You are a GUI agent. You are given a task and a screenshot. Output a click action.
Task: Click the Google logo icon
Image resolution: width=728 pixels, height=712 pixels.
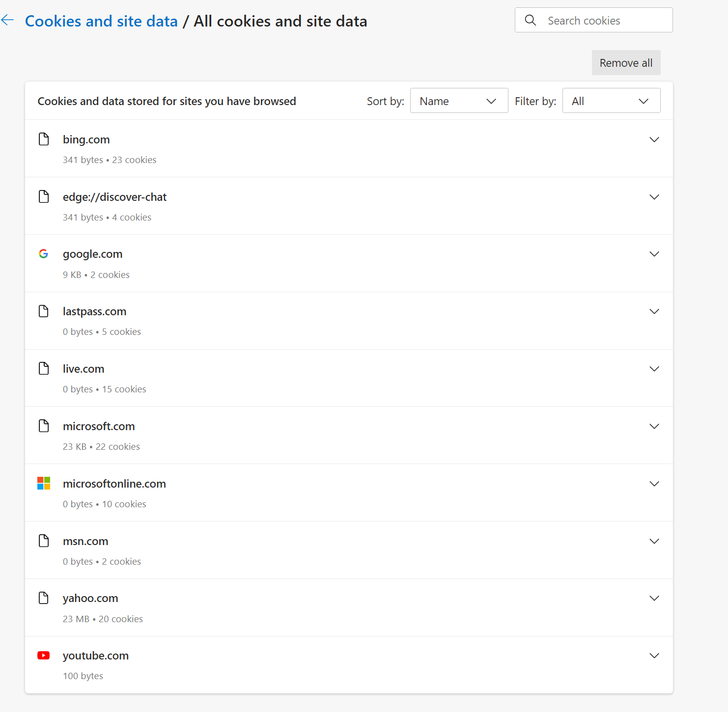click(x=44, y=254)
